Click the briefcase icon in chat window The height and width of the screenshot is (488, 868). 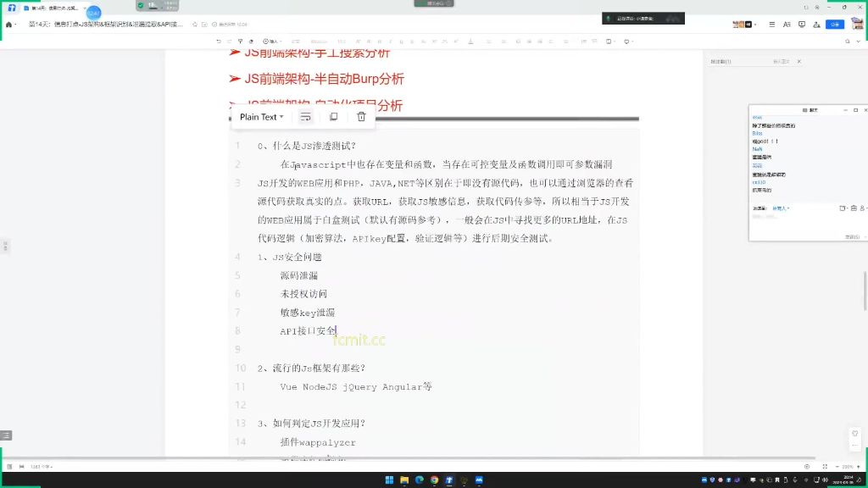pos(854,208)
